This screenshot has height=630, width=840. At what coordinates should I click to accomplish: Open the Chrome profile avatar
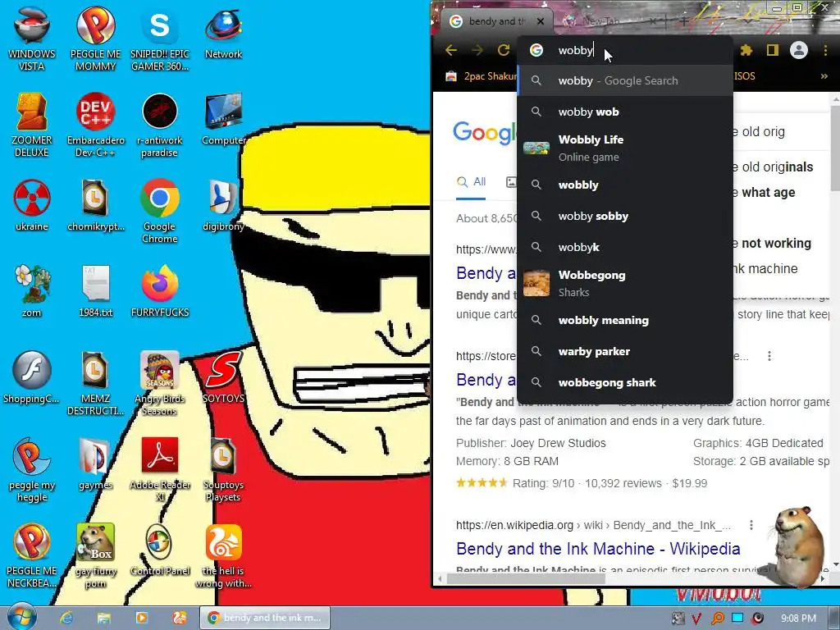pyautogui.click(x=799, y=50)
